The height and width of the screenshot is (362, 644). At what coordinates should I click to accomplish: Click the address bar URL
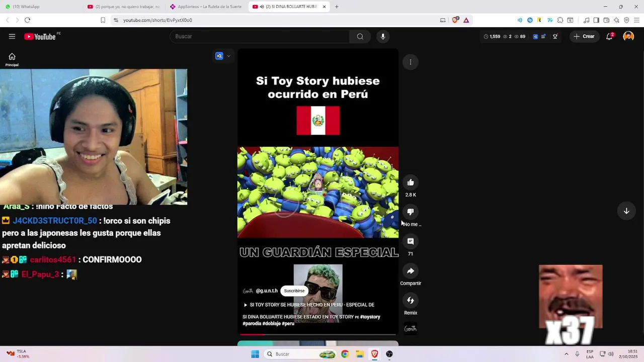pos(157,20)
